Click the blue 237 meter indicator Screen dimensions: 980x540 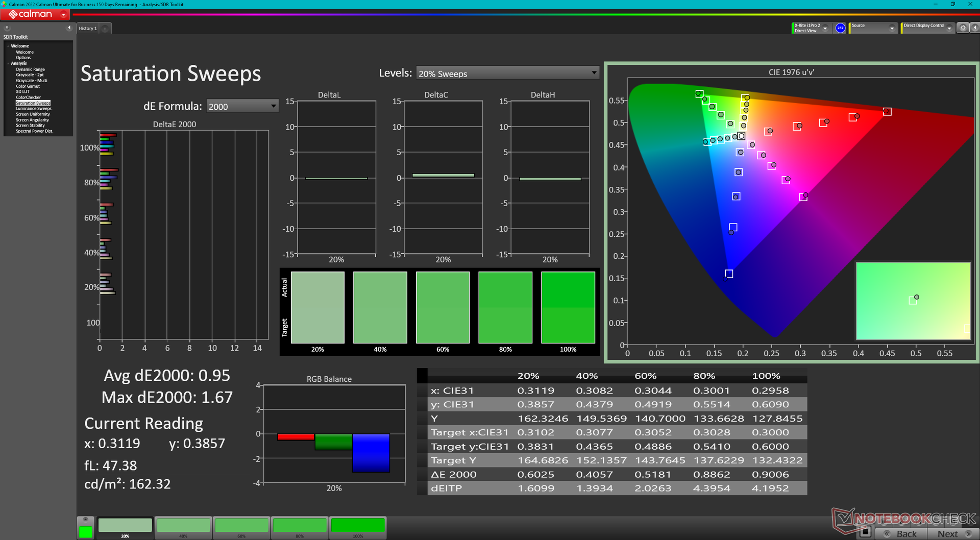pyautogui.click(x=840, y=28)
